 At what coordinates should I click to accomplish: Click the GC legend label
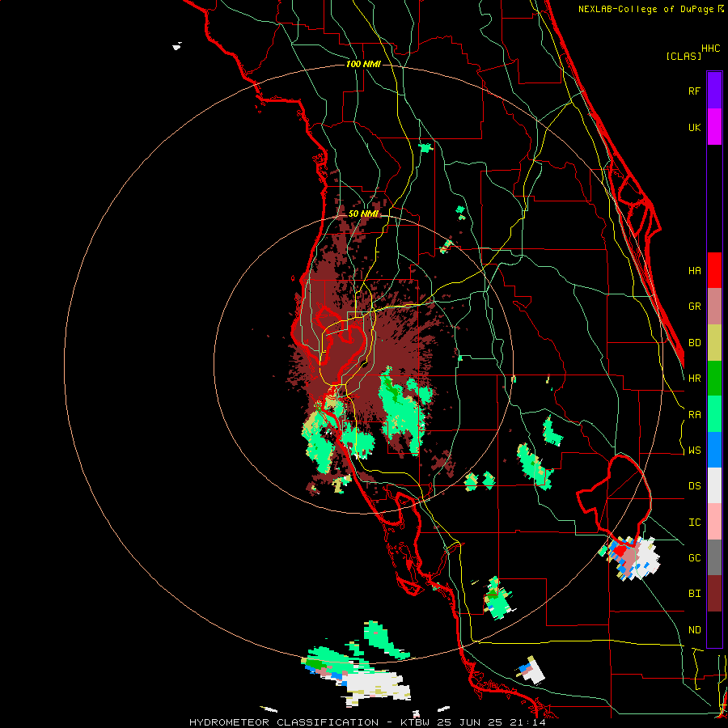coord(694,558)
